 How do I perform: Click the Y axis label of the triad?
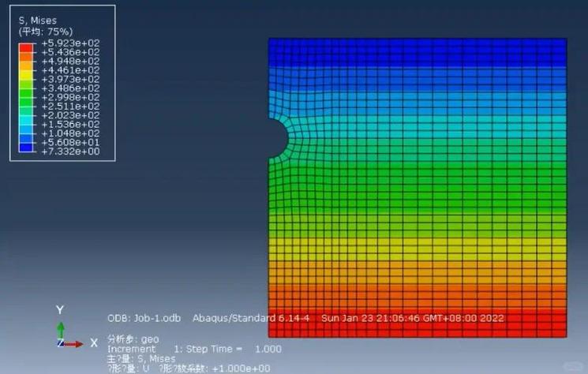[60, 310]
